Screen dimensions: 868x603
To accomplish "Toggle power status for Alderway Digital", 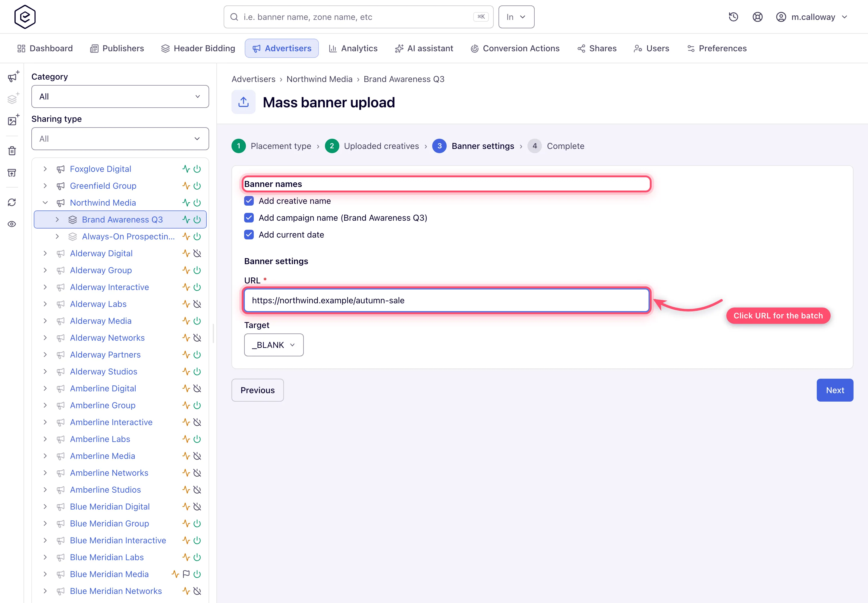I will [197, 254].
